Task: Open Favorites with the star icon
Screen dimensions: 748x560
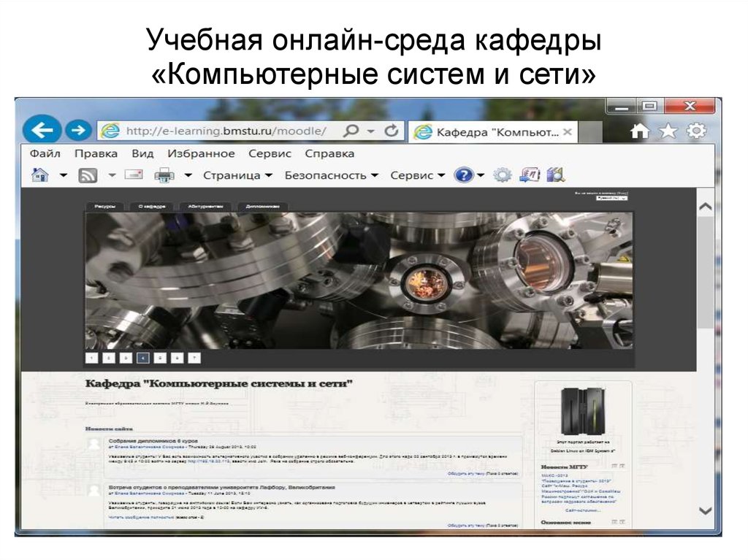Action: point(668,131)
